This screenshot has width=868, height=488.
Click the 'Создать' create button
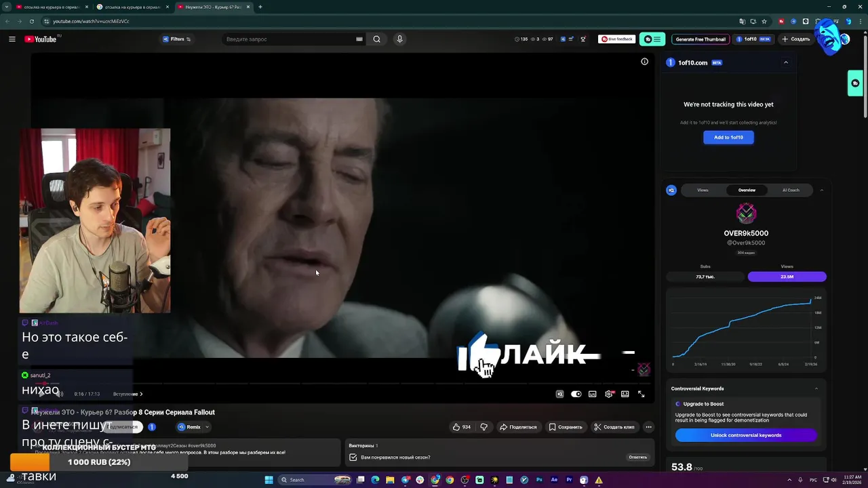796,39
